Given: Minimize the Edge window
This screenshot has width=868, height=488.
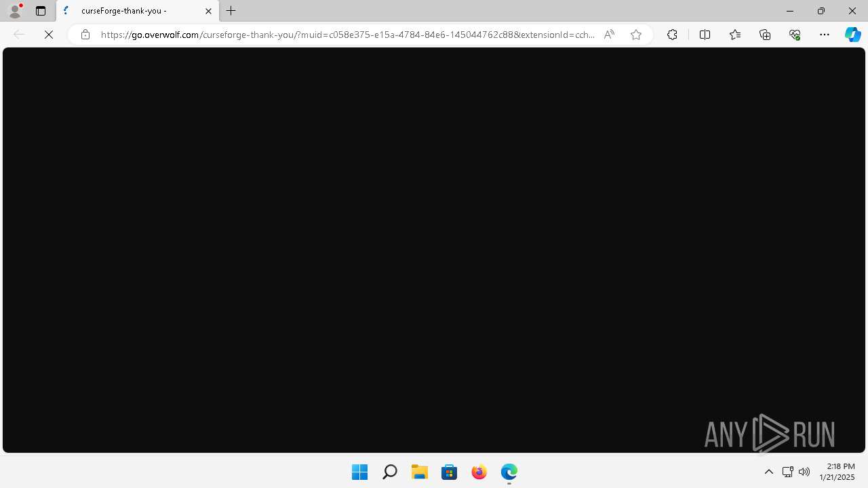Looking at the screenshot, I should 789,11.
